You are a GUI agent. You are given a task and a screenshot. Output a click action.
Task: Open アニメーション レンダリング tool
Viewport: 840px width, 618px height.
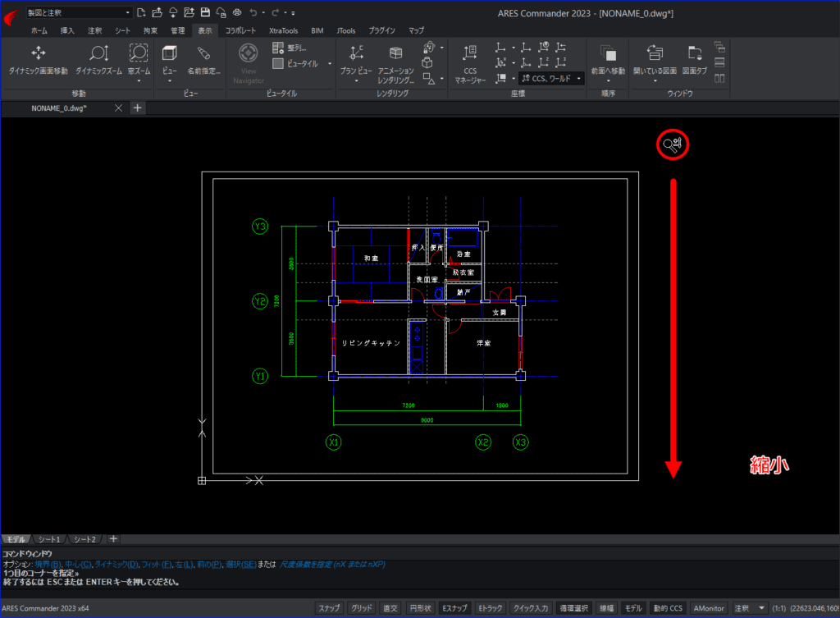coord(396,63)
